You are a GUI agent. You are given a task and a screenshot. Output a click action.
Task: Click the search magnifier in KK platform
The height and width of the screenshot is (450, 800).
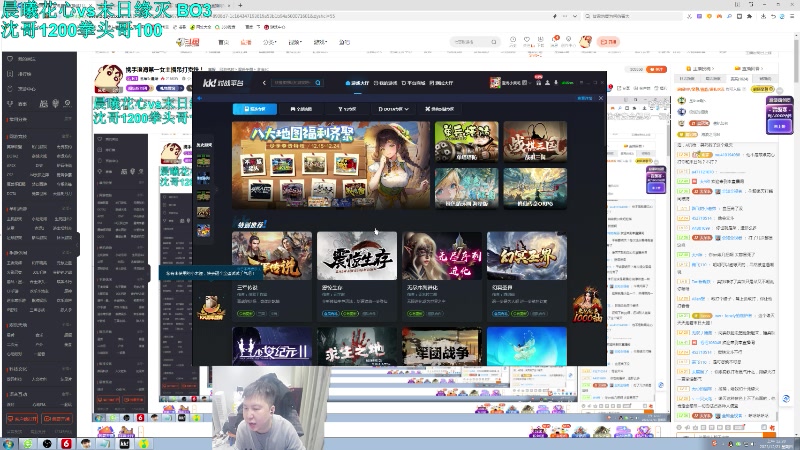point(318,83)
